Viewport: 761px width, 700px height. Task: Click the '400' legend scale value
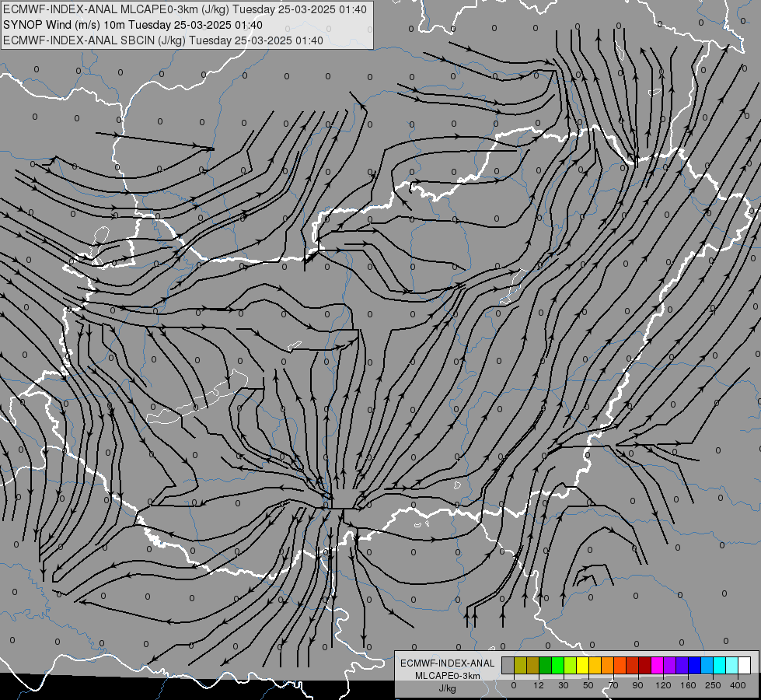[738, 685]
